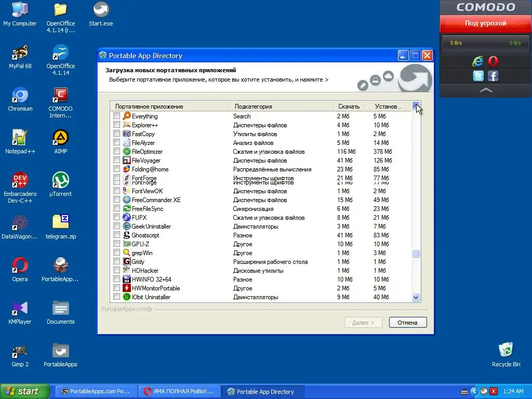Tick the Everything checkbox
Screen dimensions: 532x399
click(116, 116)
